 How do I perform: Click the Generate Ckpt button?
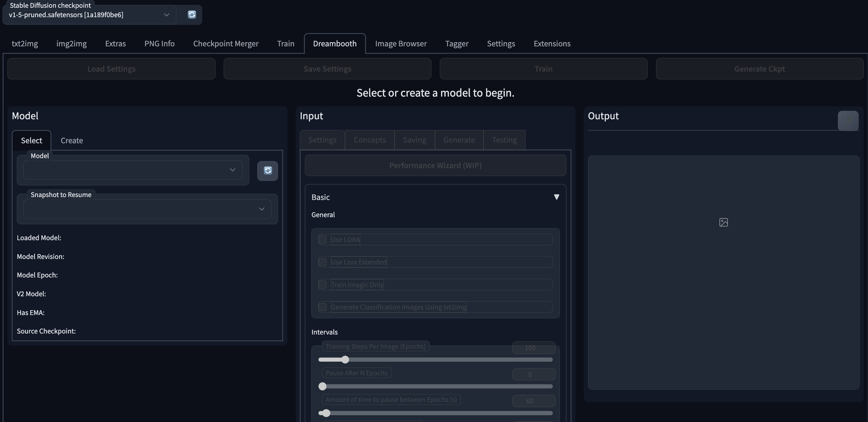[x=759, y=68]
